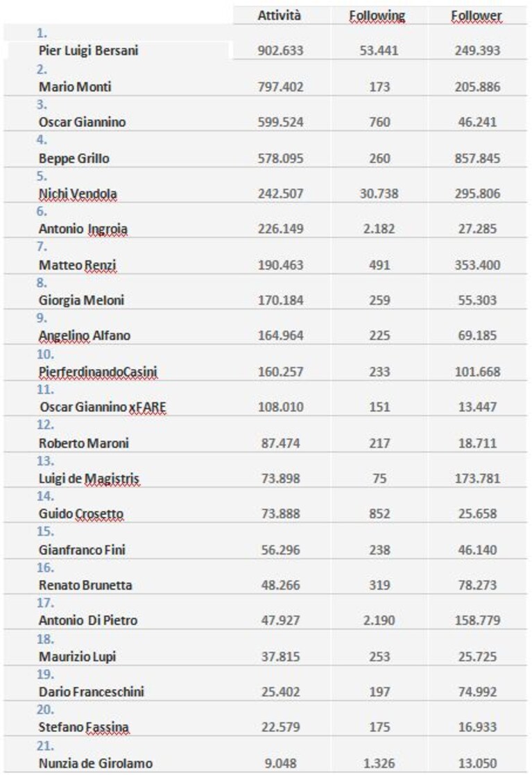
Task: Click Roberto Maroni's follower count 18.711
Action: 477,443
